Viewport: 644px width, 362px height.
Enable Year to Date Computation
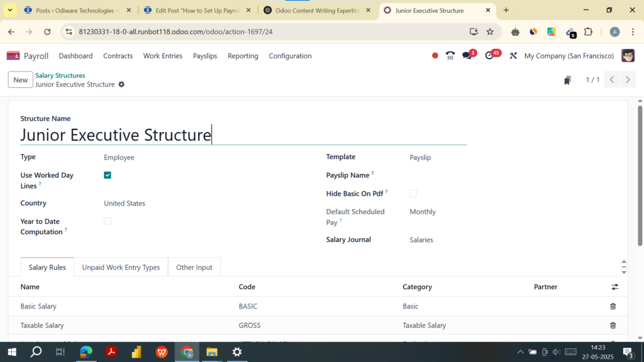coord(107,221)
